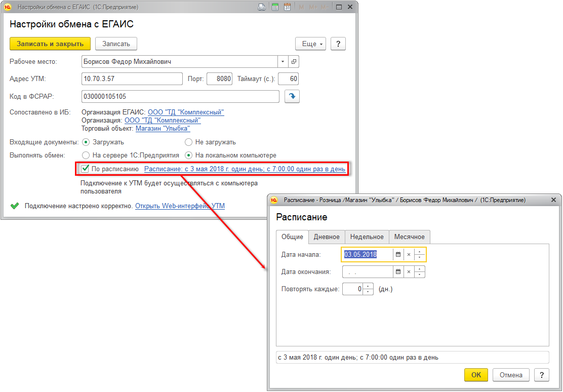Open the calendar icon showing 31
The width and height of the screenshot is (563, 392).
(x=287, y=7)
